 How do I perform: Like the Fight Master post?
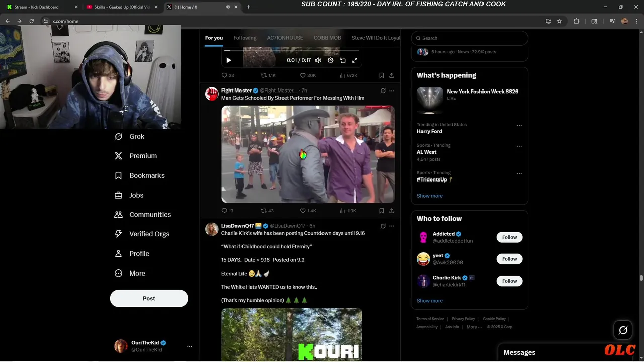[308, 211]
